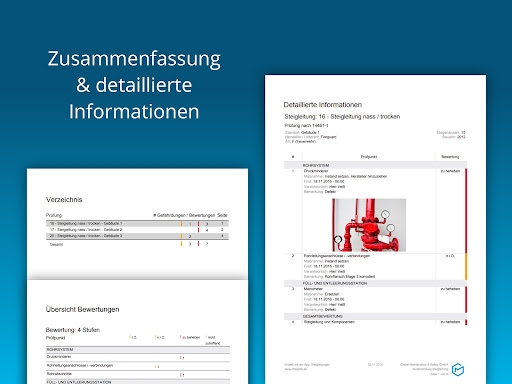Click the 'Übersicht Bewertungen' heading
The height and width of the screenshot is (384, 512).
tap(82, 309)
